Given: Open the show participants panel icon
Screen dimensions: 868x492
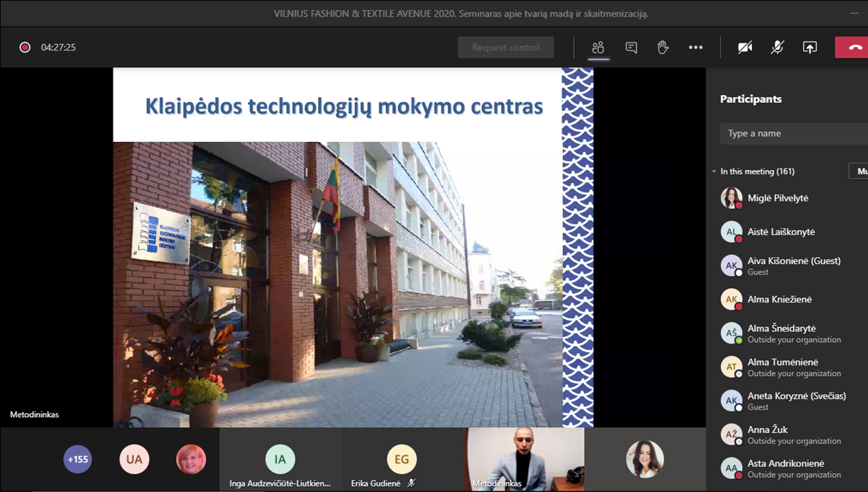Looking at the screenshot, I should click(598, 48).
